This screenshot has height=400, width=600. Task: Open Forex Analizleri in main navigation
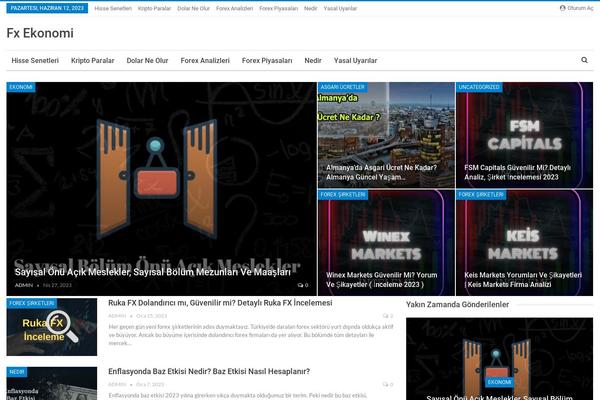205,60
